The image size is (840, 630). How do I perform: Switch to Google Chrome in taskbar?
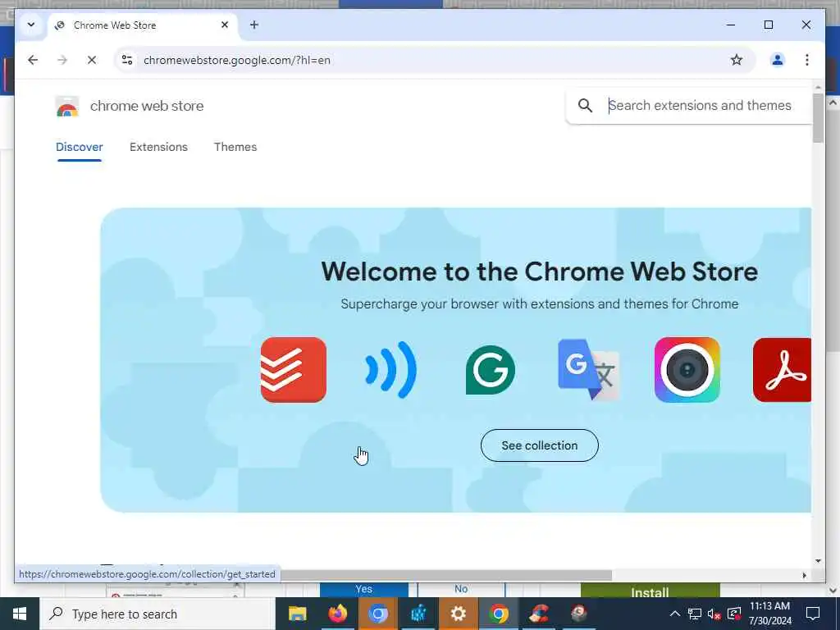point(498,614)
